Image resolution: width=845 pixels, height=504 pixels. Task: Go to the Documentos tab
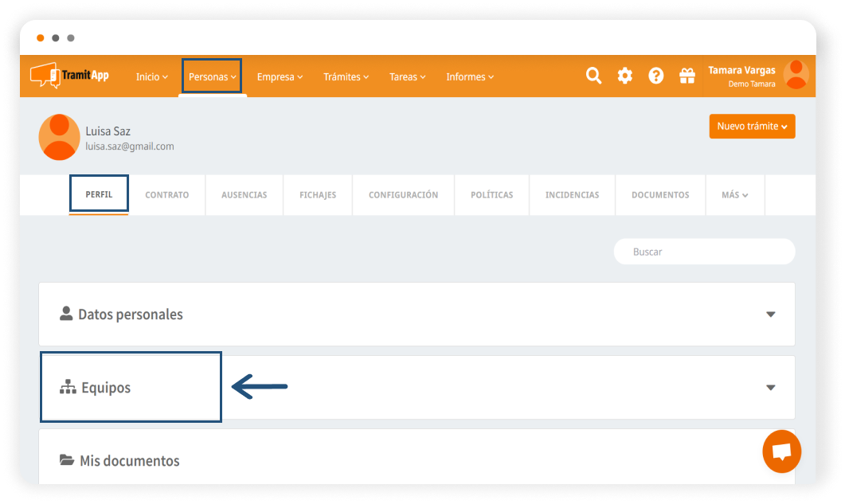tap(659, 195)
